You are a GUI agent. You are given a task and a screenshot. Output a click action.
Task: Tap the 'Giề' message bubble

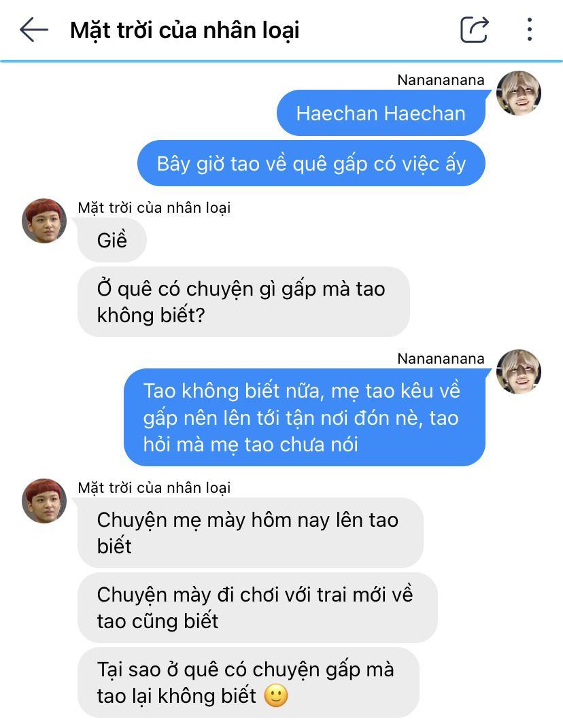[112, 240]
